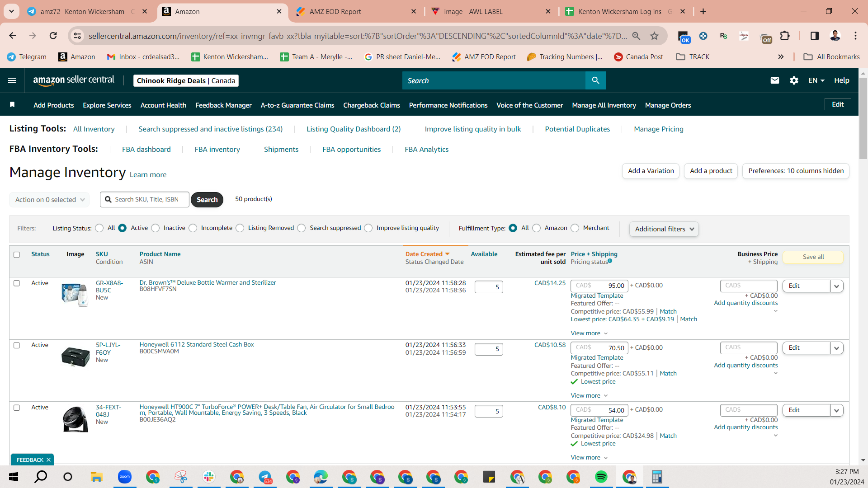The width and height of the screenshot is (868, 488).
Task: Open the Chrome profile avatar
Action: (x=835, y=36)
